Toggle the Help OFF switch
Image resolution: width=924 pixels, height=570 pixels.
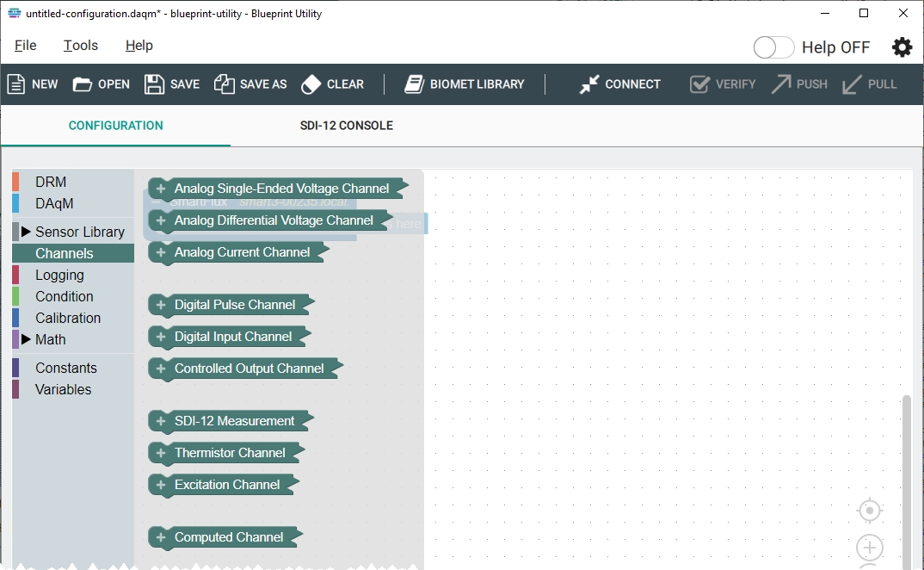[773, 47]
